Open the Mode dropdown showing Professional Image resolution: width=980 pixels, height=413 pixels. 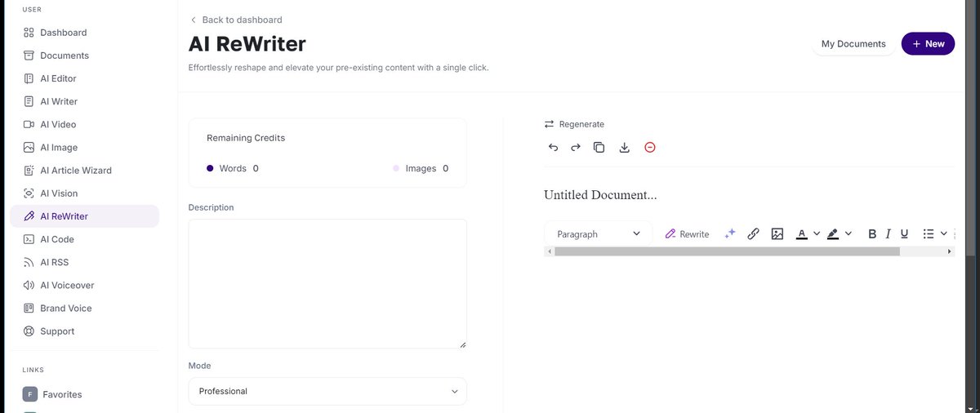click(x=327, y=391)
